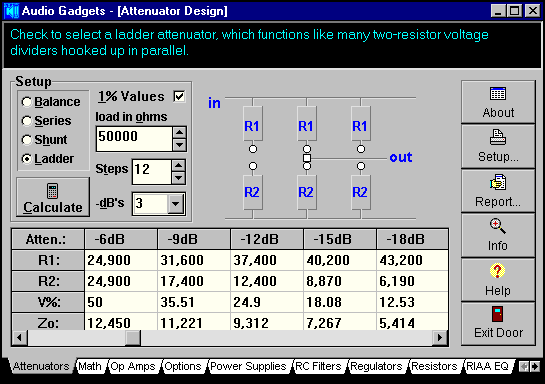Switch to the Options tab
Screen dimensions: 545x384
click(x=183, y=366)
